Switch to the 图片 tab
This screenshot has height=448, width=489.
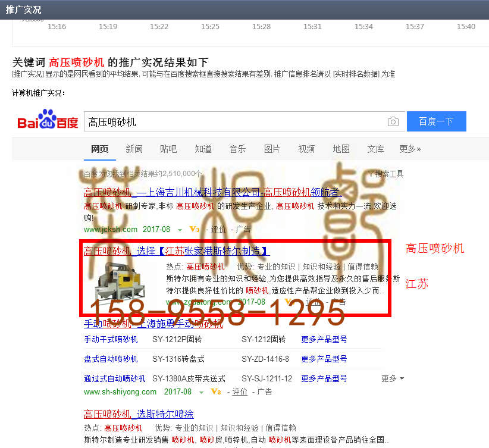coord(272,149)
